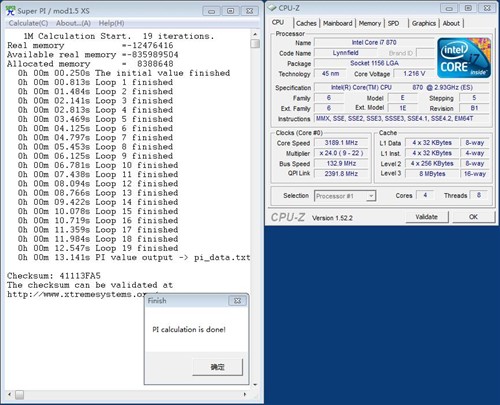The height and width of the screenshot is (405, 500).
Task: Click the Level 2 cache value '4 x 256 KBytes'
Action: click(x=432, y=163)
